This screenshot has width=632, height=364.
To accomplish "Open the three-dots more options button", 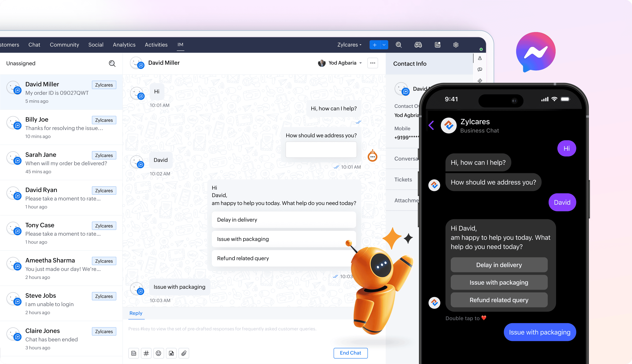I will [372, 63].
